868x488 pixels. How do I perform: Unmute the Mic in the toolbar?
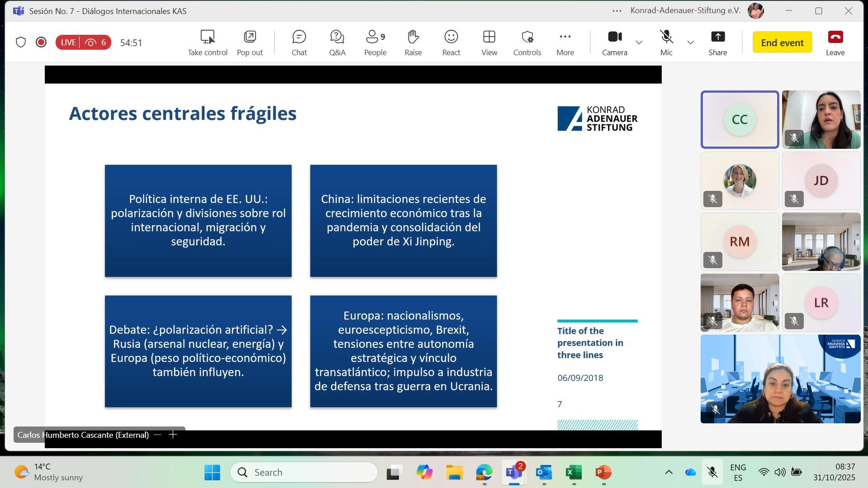[x=666, y=43]
